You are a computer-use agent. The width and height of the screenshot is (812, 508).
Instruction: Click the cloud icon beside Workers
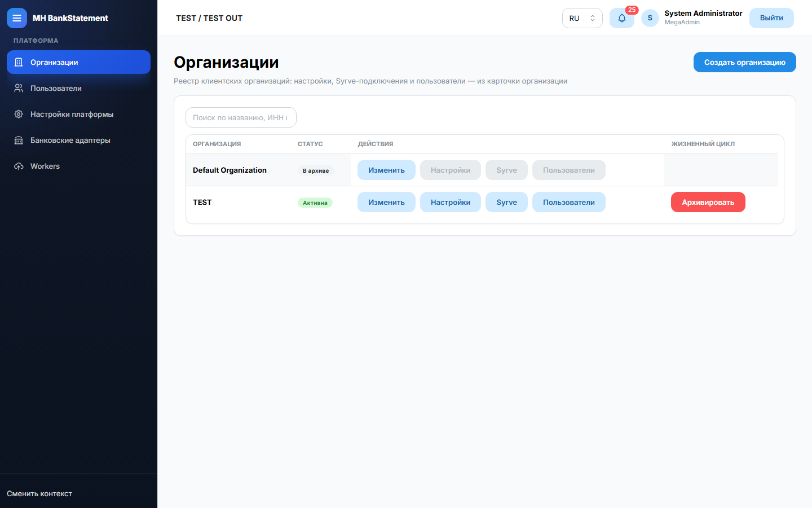(x=19, y=166)
